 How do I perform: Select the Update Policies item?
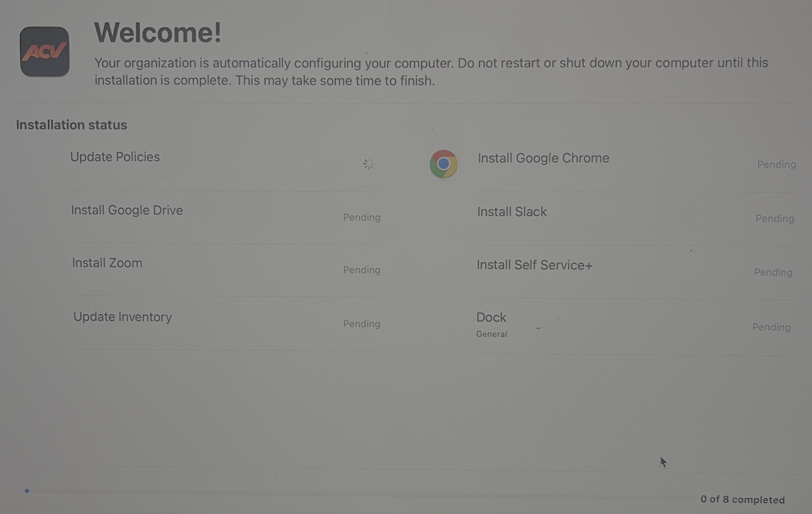tap(115, 157)
